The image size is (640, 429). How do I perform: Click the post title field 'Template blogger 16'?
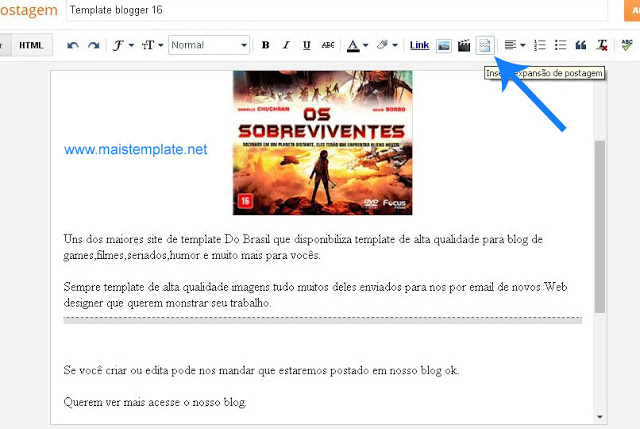point(337,10)
